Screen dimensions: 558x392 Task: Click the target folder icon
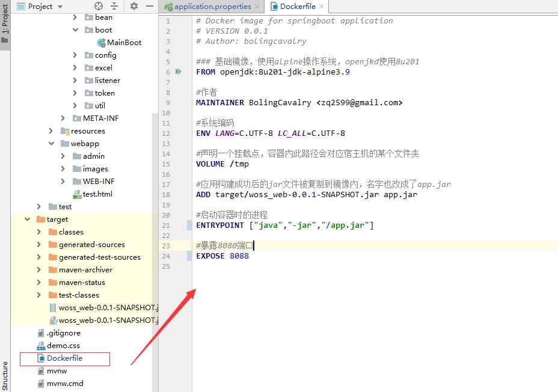click(40, 219)
